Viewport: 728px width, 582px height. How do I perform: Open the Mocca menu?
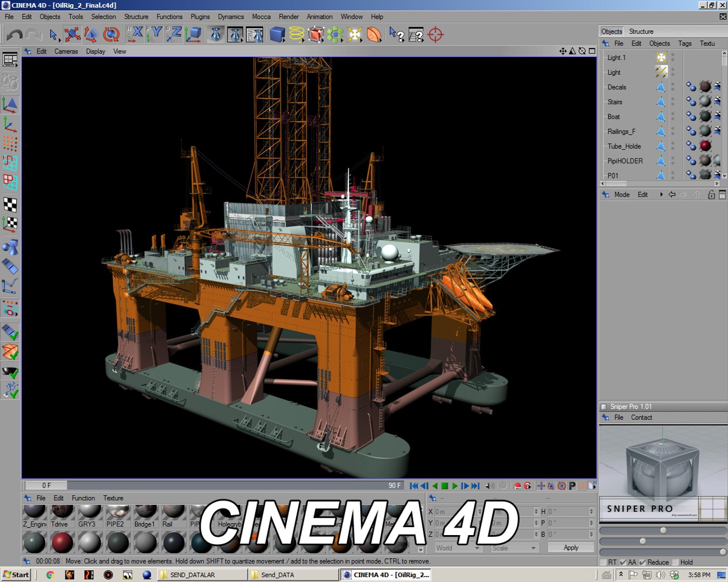(262, 17)
